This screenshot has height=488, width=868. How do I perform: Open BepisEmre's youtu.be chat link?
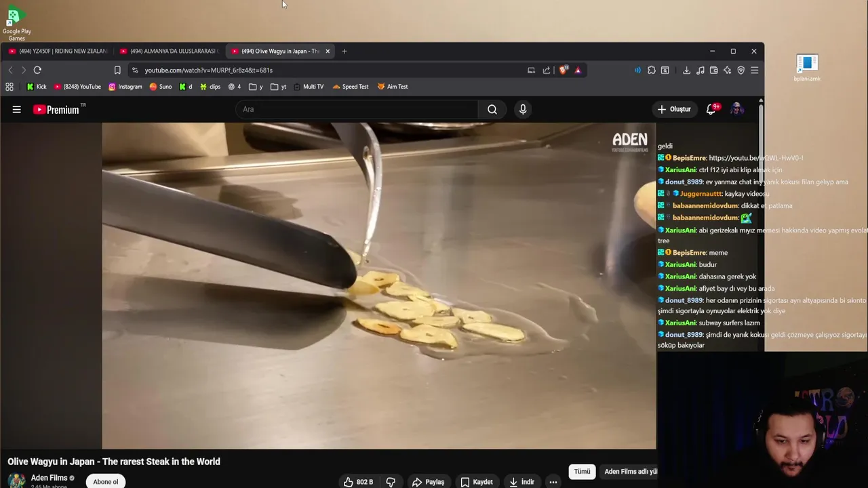pyautogui.click(x=755, y=158)
